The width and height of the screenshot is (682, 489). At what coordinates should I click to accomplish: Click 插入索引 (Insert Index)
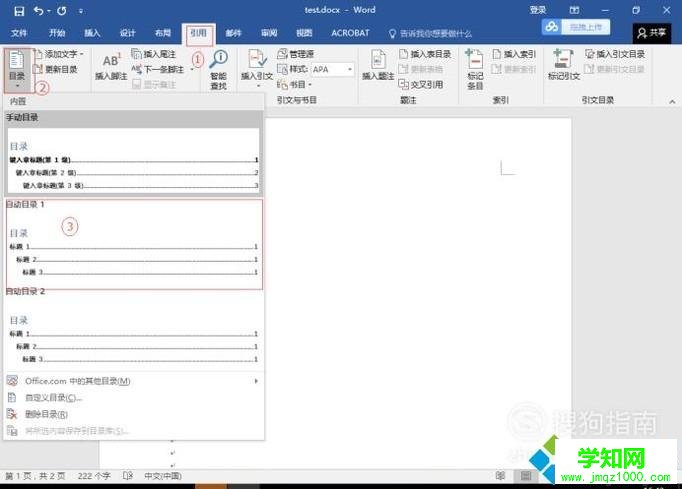[x=514, y=54]
